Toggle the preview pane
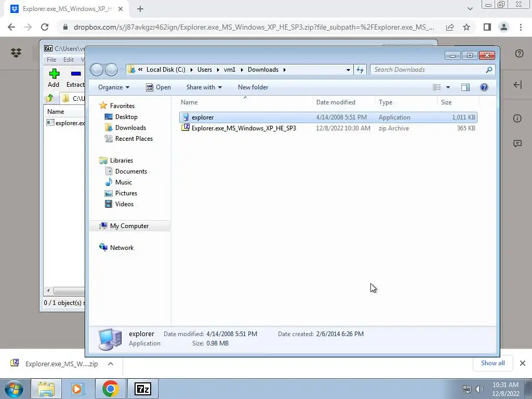 (465, 87)
